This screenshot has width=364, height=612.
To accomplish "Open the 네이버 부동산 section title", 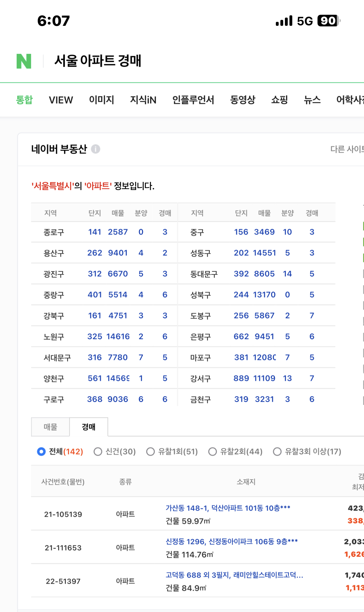I will point(59,149).
